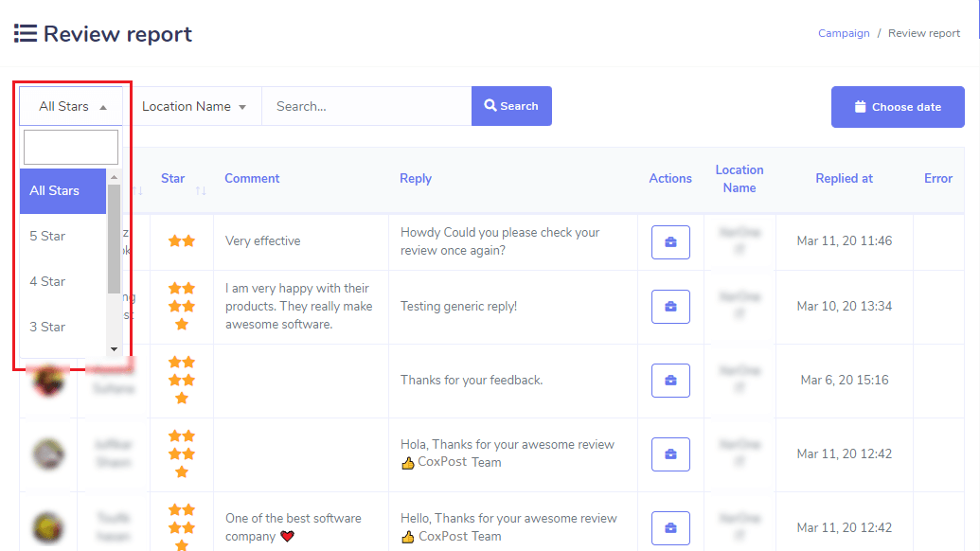Open the All Stars filter dropdown
980x551 pixels.
(72, 107)
